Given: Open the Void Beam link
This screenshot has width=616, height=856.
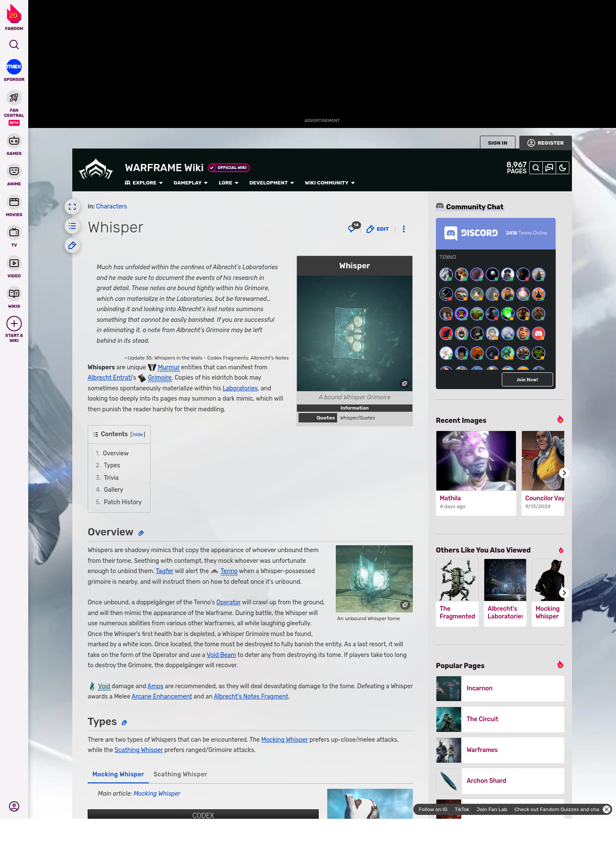Looking at the screenshot, I should (x=221, y=655).
